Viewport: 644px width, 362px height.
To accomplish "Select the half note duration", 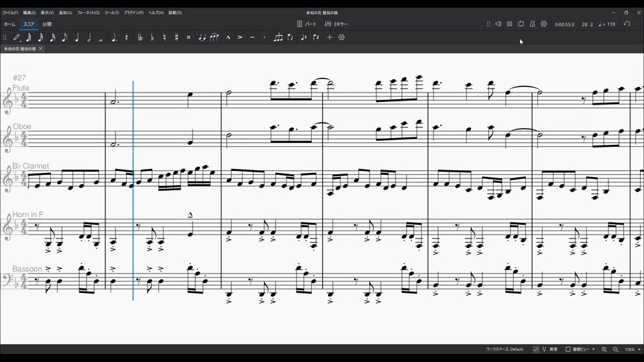I will (x=89, y=38).
